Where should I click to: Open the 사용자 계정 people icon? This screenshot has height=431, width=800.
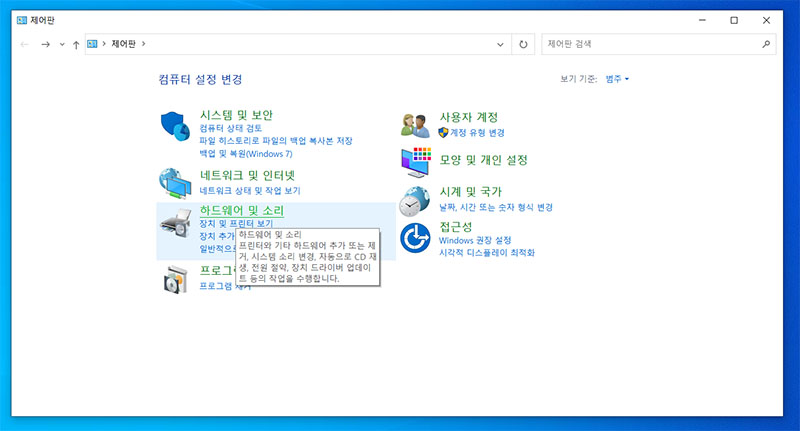click(415, 125)
